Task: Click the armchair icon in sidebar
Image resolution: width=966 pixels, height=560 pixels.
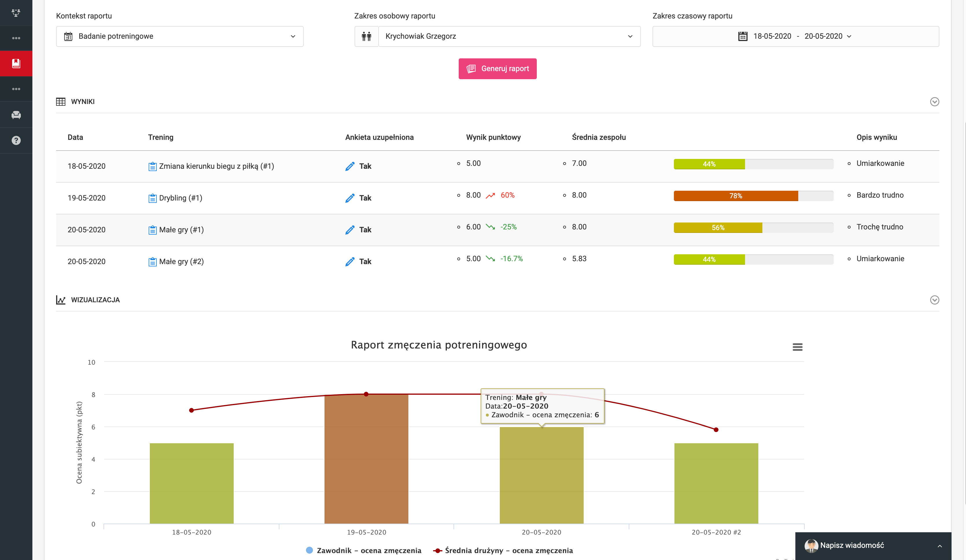Action: pyautogui.click(x=16, y=115)
